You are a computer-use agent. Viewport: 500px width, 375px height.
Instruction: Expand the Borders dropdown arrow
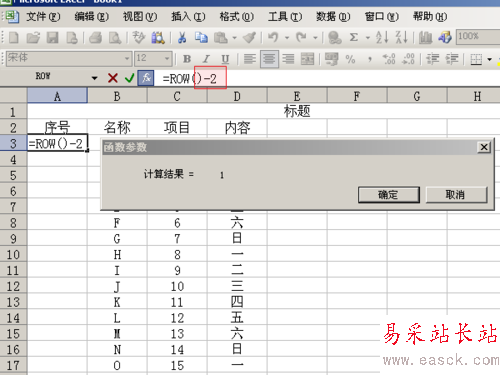tap(490, 60)
